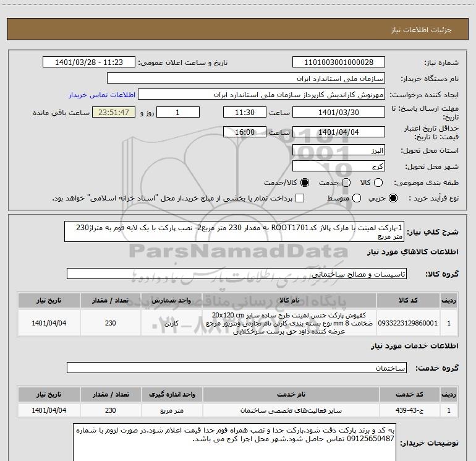Choose the جزیی purchase type radio
476x461 pixels.
393,198
